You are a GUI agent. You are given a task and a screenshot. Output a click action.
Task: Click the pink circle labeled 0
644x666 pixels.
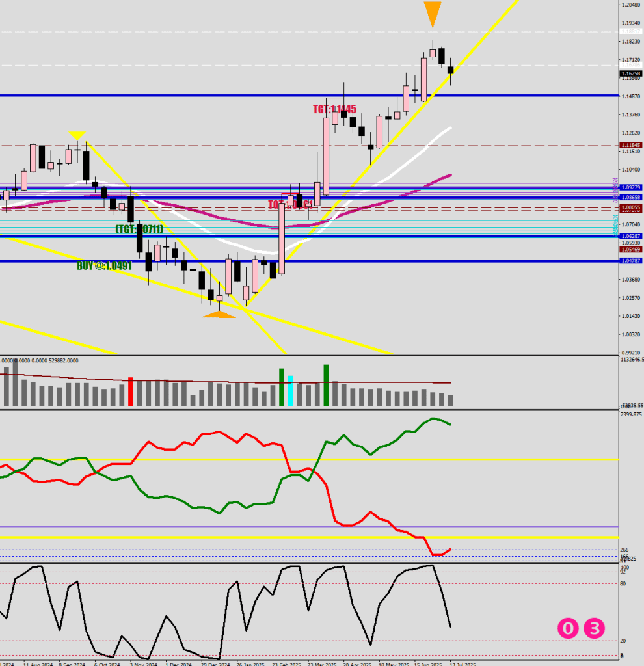point(568,628)
